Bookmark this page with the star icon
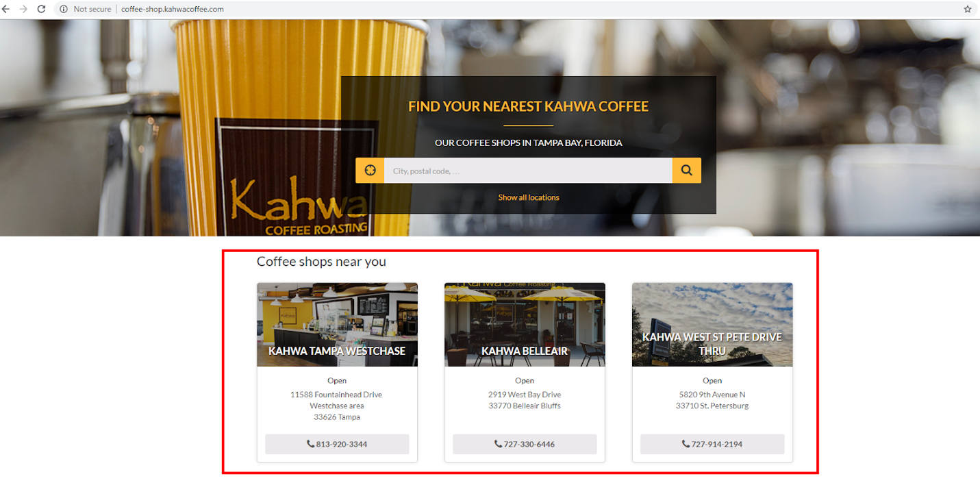Image resolution: width=980 pixels, height=494 pixels. [x=968, y=9]
